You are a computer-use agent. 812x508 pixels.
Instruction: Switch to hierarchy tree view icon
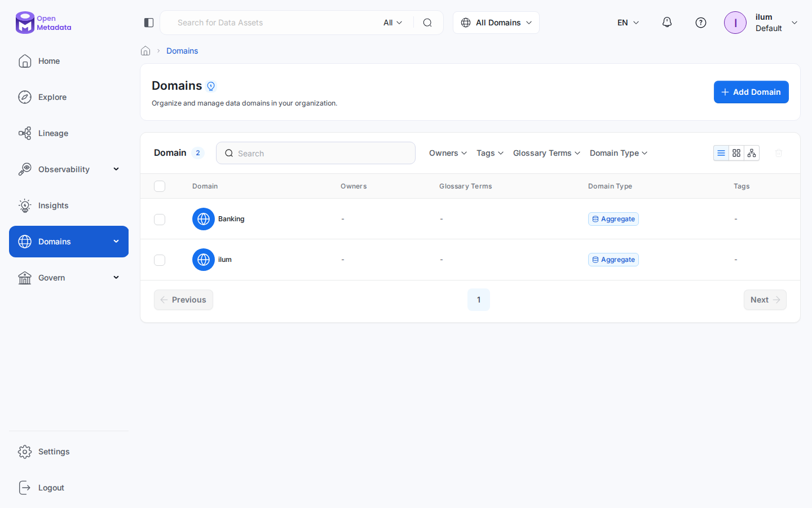(x=752, y=153)
